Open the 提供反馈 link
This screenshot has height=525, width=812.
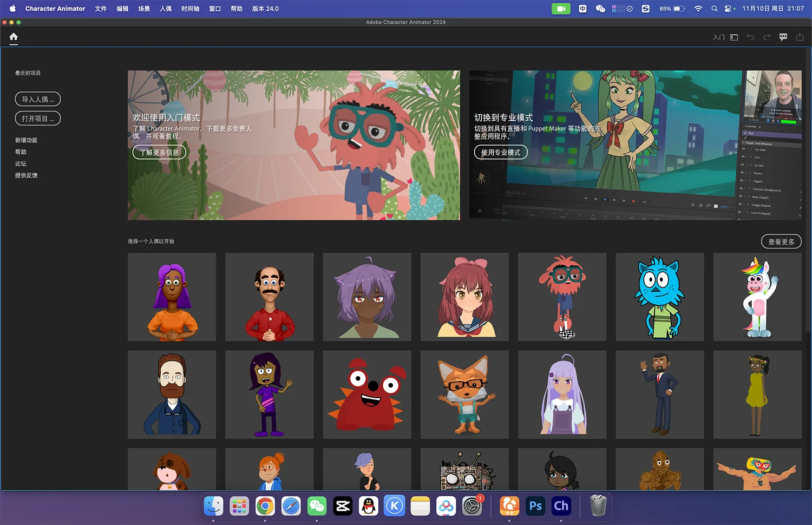[x=26, y=175]
